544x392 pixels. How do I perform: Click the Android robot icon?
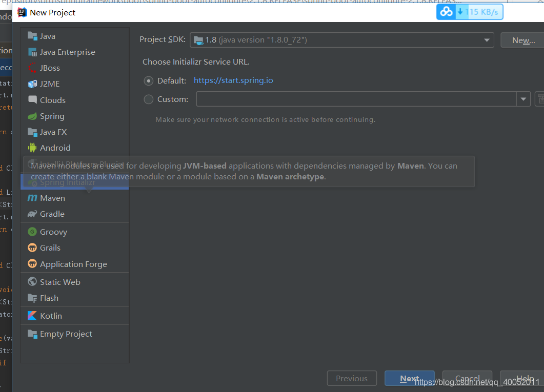tap(32, 148)
